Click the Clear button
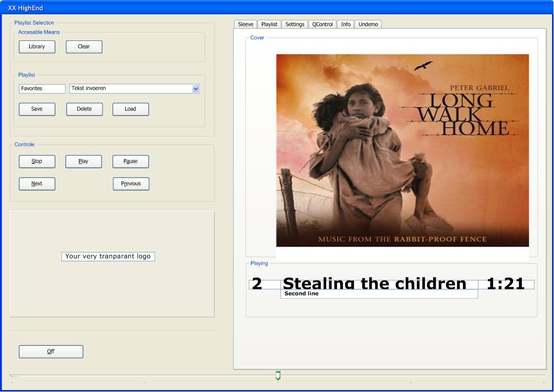Screen dimensions: 554x392 [x=84, y=47]
